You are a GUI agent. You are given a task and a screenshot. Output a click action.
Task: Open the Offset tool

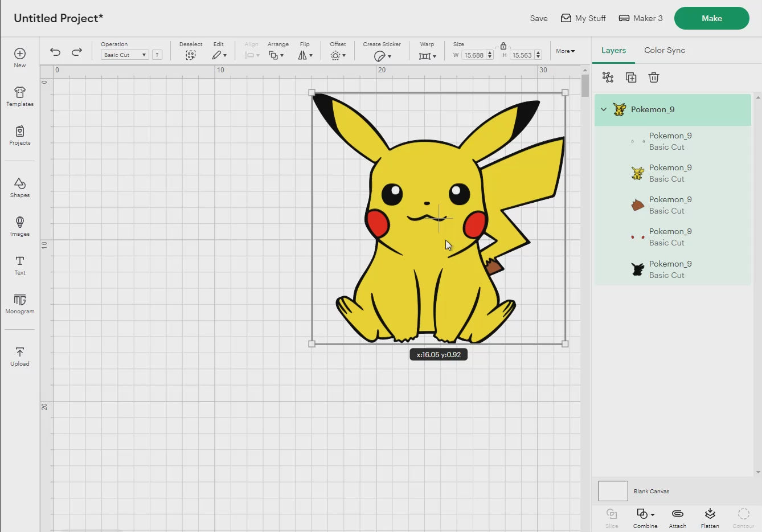(x=338, y=55)
